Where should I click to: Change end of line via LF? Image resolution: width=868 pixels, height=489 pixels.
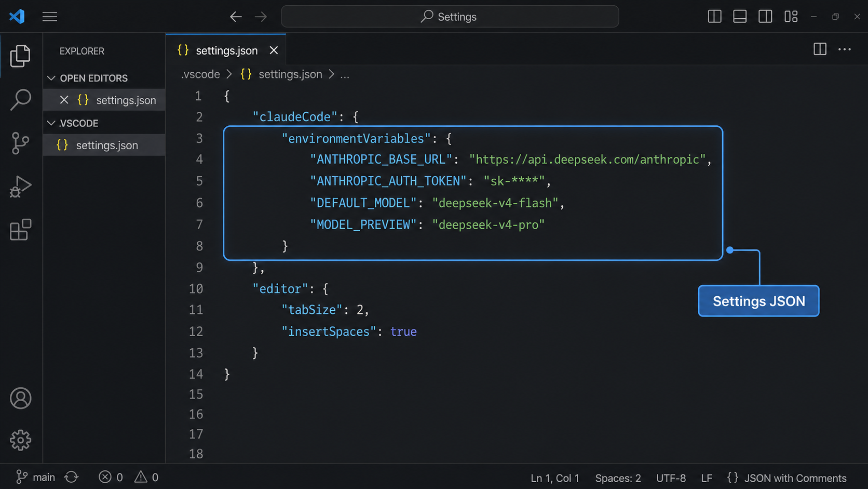707,478
